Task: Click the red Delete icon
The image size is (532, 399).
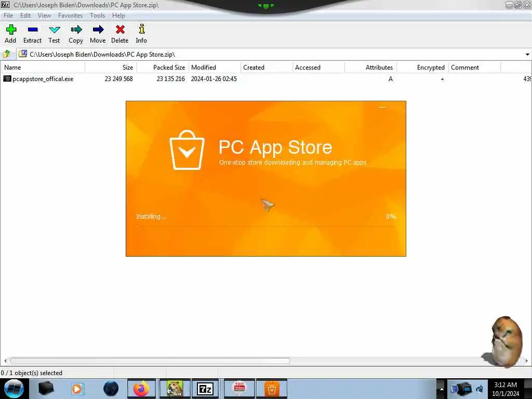Action: pos(120,30)
